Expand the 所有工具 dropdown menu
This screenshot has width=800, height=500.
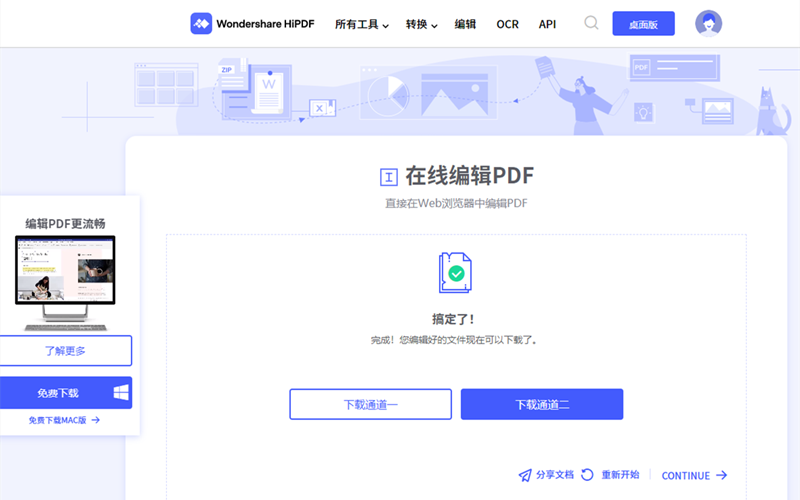click(361, 24)
